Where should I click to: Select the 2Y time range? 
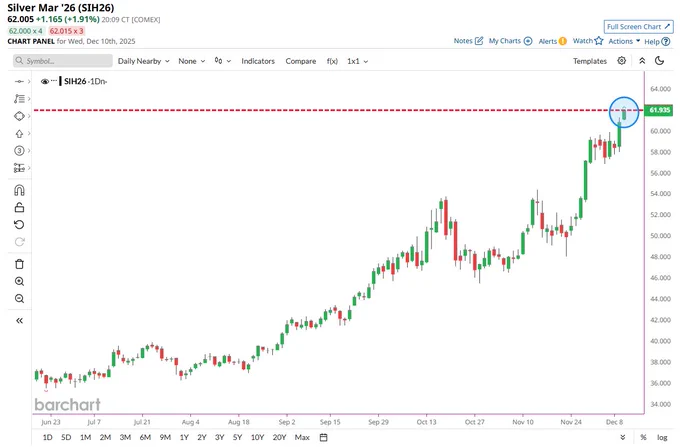point(202,437)
